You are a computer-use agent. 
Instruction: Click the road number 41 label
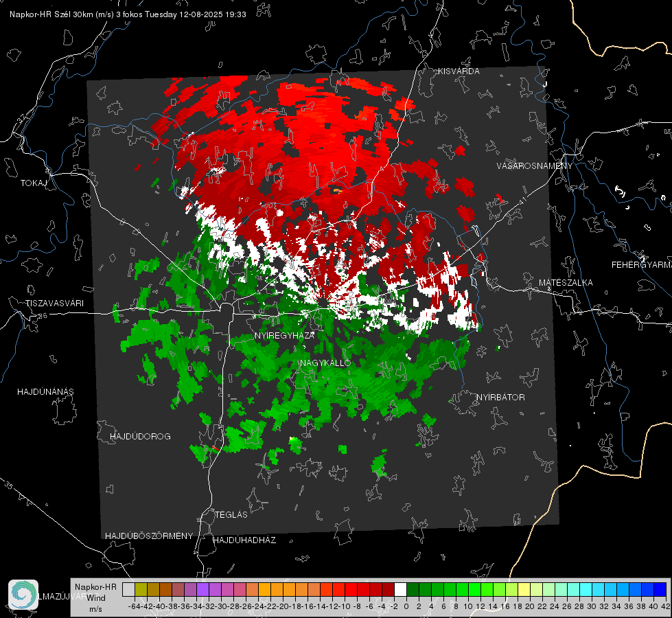pos(522,201)
